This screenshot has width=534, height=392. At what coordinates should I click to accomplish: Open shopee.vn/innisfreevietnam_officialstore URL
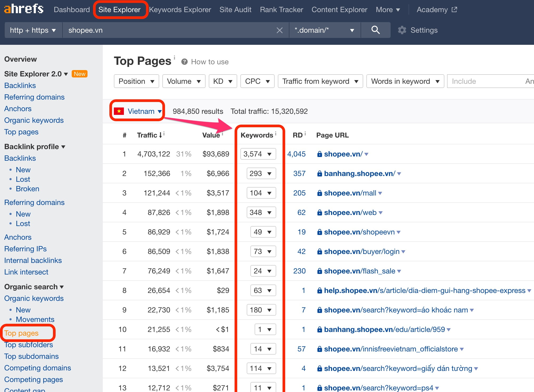click(391, 349)
